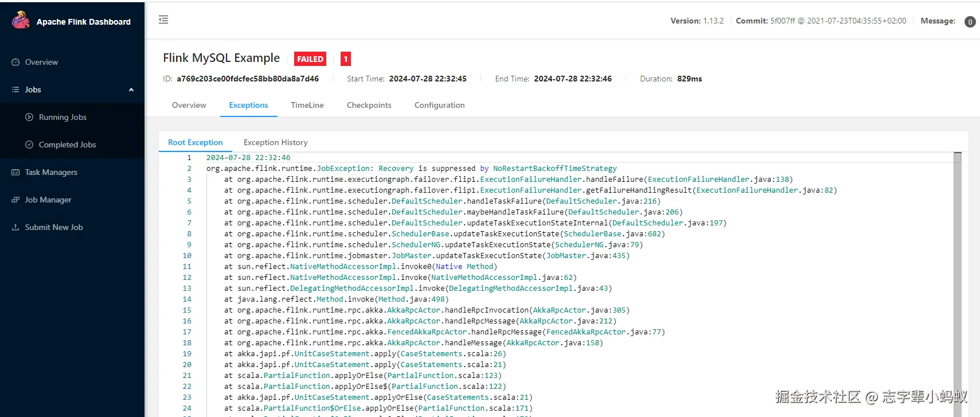Switch to Exception History tab
Viewport: 980px width, 417px height.
[275, 142]
